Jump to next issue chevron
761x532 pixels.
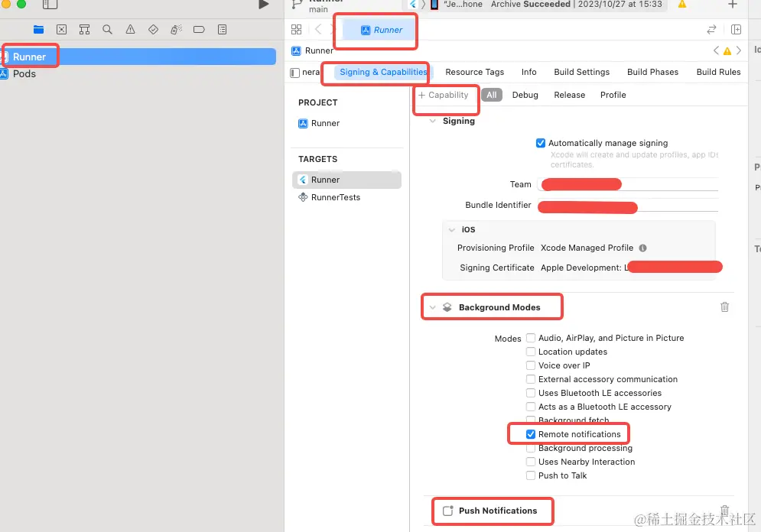tap(739, 50)
